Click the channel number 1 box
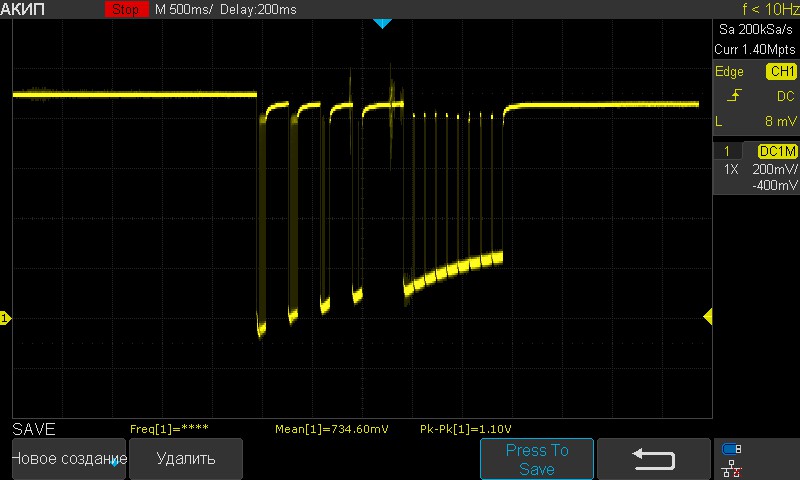The width and height of the screenshot is (800, 480). point(727,151)
